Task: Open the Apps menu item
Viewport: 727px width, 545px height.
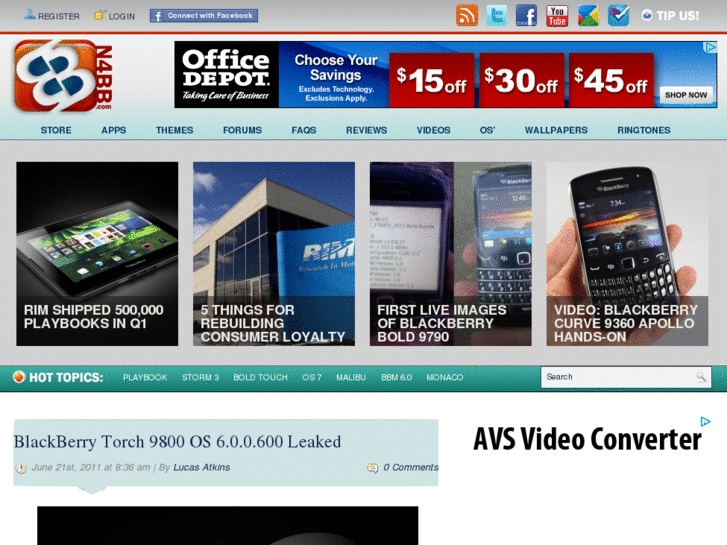Action: (114, 130)
